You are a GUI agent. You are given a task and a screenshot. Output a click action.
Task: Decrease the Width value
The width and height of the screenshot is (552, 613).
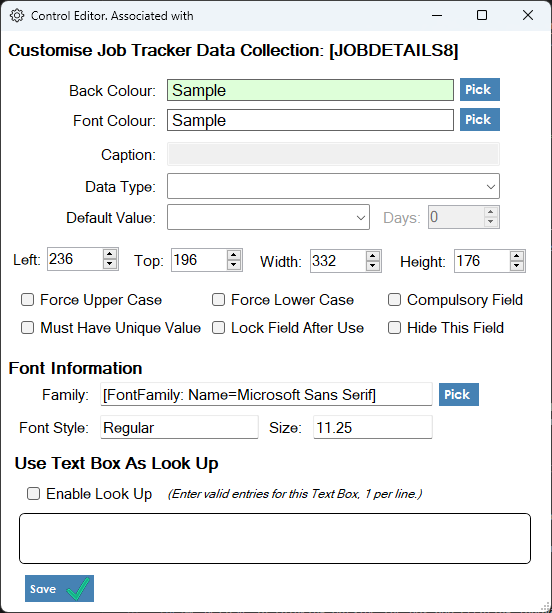[373, 265]
